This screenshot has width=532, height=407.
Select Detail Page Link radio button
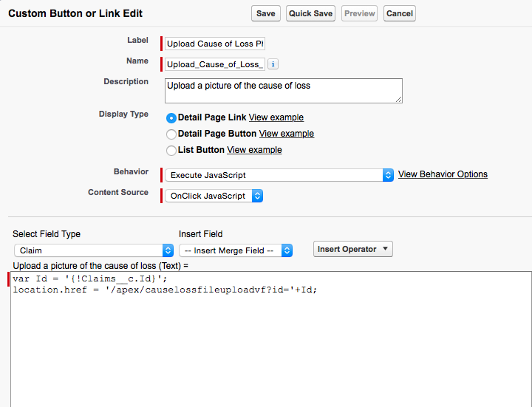click(x=171, y=117)
